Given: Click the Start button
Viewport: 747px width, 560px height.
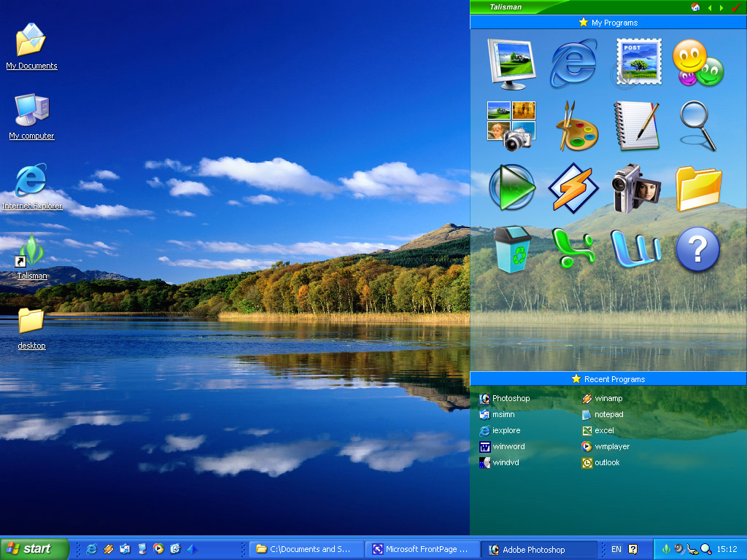Looking at the screenshot, I should [x=34, y=549].
